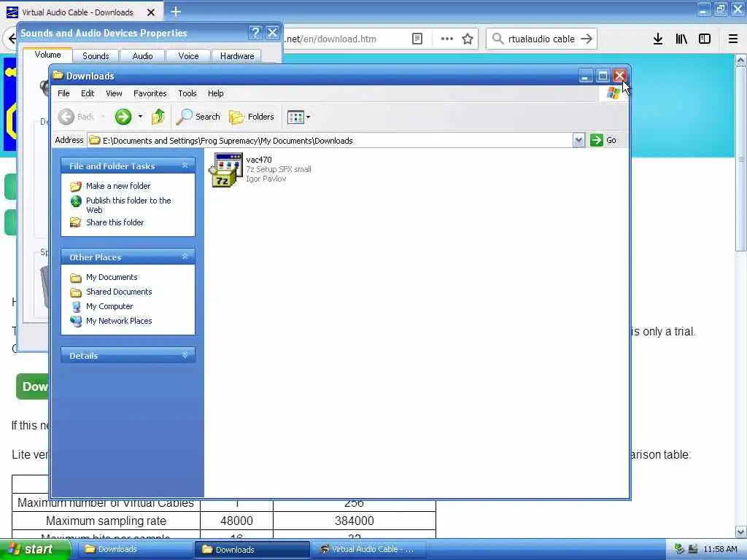Open the Tools menu in Downloads window

tap(187, 93)
